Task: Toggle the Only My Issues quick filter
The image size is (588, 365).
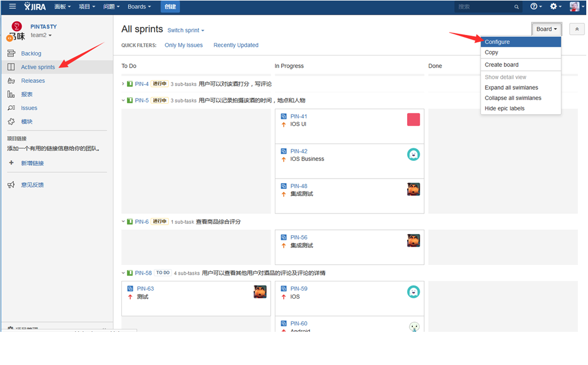Action: point(183,45)
